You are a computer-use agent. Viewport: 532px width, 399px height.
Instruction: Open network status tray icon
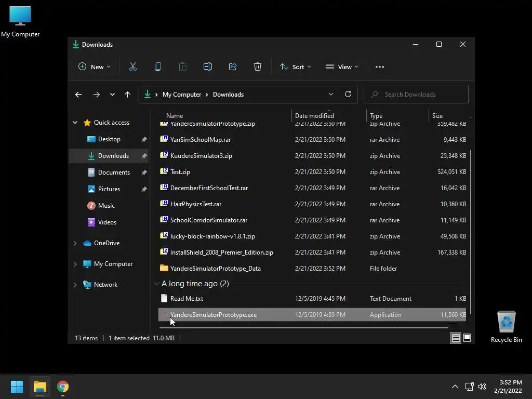(469, 387)
